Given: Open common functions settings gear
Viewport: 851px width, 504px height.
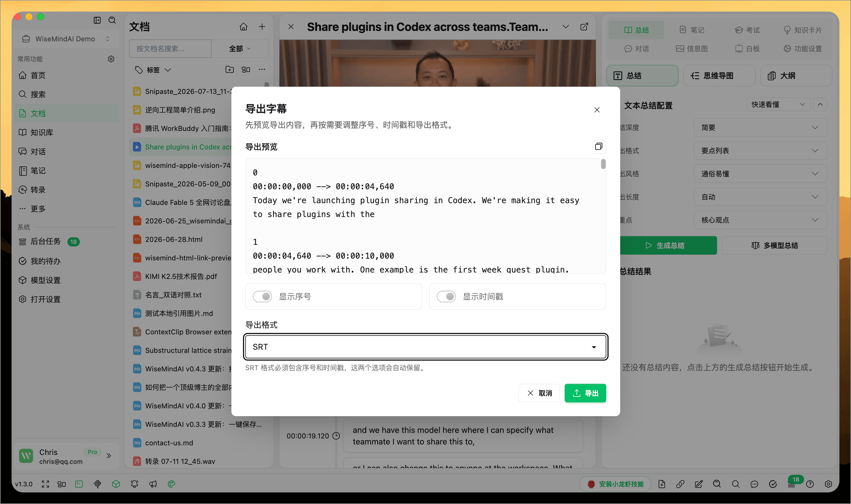Looking at the screenshot, I should pos(111,59).
